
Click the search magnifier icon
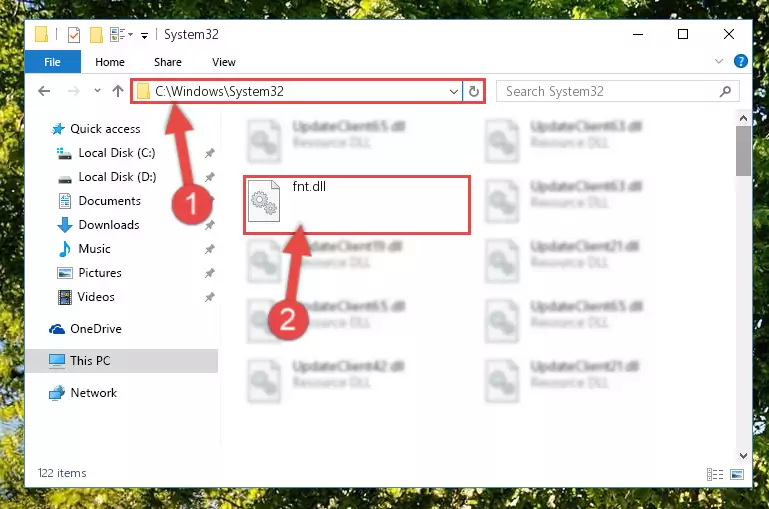[x=725, y=91]
